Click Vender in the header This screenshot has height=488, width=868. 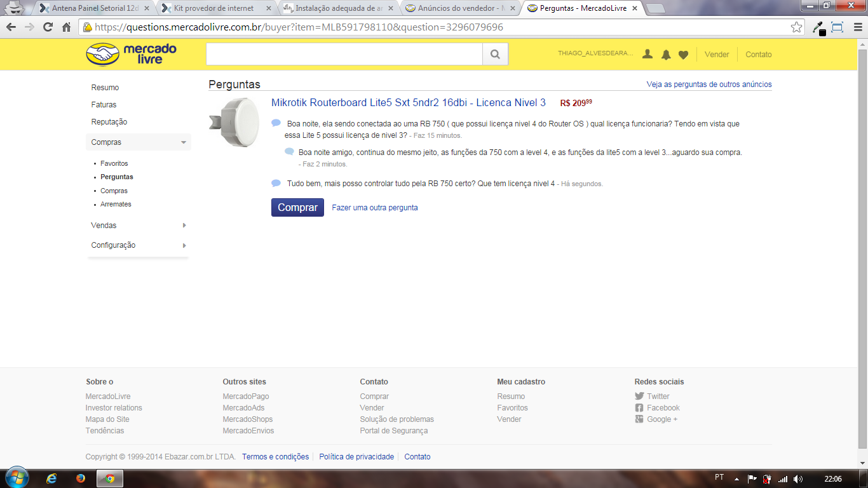pos(717,55)
